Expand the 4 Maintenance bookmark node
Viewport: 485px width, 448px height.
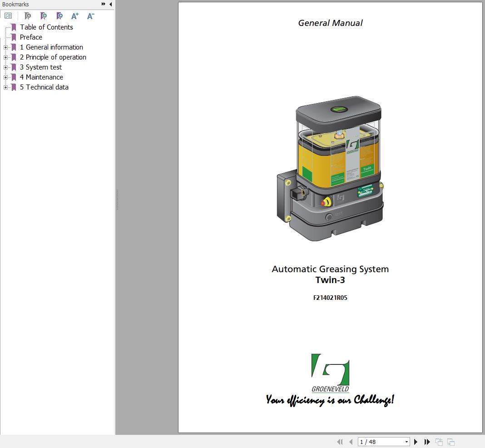tap(5, 77)
